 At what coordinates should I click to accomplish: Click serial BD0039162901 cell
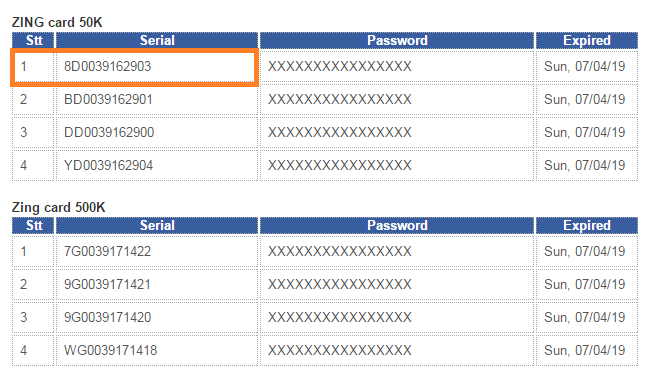pyautogui.click(x=156, y=99)
